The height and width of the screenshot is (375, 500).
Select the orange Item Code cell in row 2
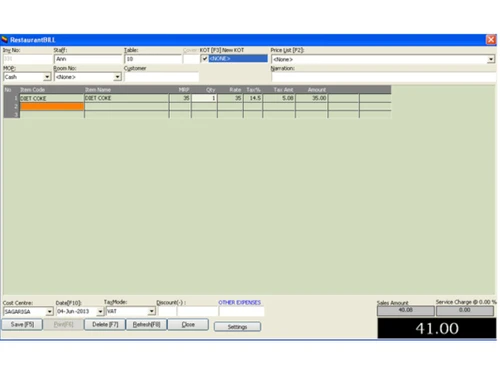point(52,106)
